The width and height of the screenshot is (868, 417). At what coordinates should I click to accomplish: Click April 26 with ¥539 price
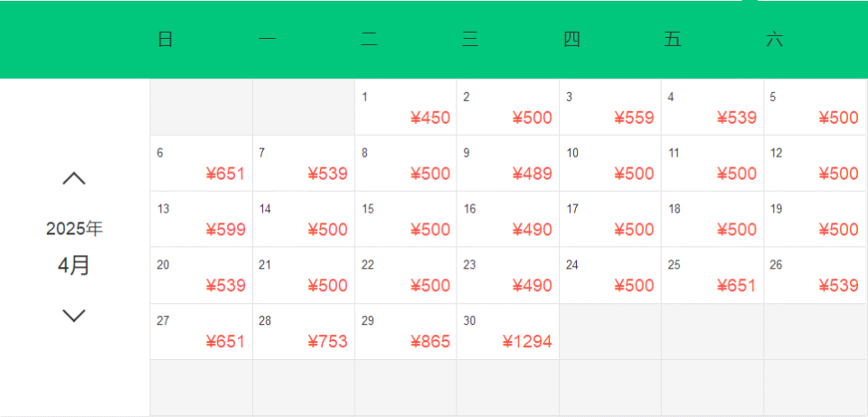815,276
